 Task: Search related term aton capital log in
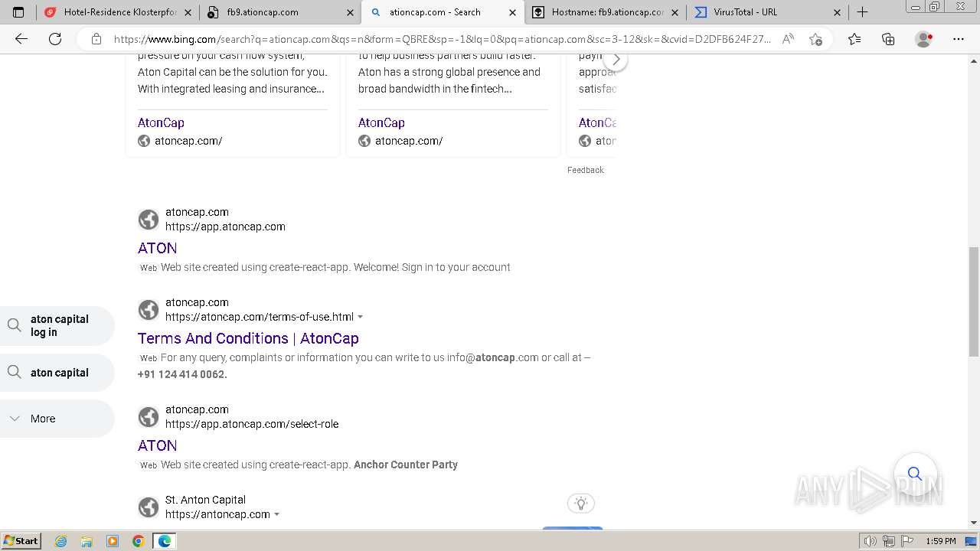pyautogui.click(x=57, y=325)
